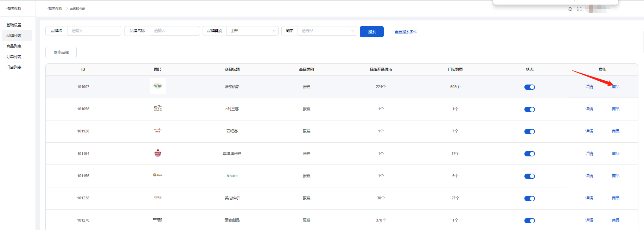Image resolution: width=644 pixels, height=230 pixels.
Task: Go to 门店列表 in the sidebar
Action: (x=14, y=67)
